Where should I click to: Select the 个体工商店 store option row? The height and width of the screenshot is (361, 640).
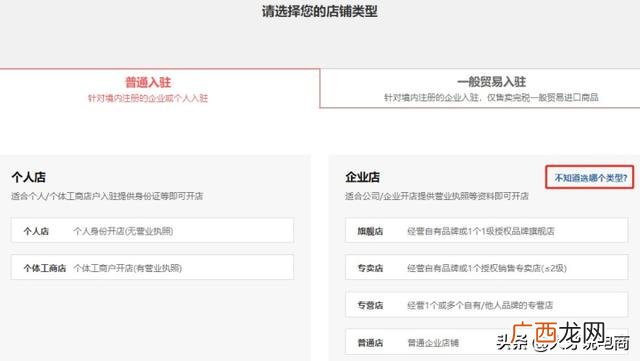(x=152, y=268)
